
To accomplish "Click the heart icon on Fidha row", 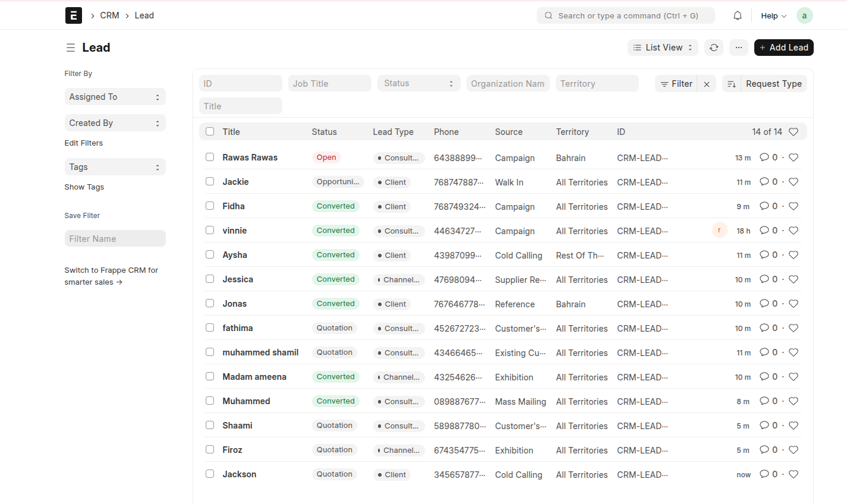I will tap(794, 206).
